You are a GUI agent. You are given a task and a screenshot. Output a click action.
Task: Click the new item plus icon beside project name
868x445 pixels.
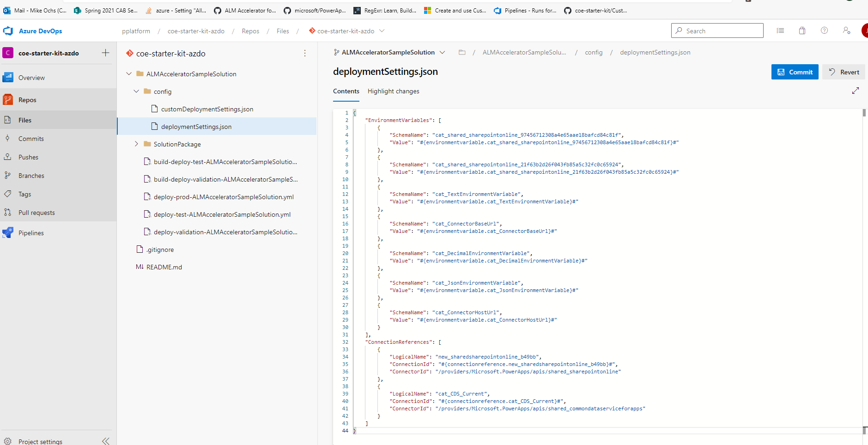click(x=105, y=53)
